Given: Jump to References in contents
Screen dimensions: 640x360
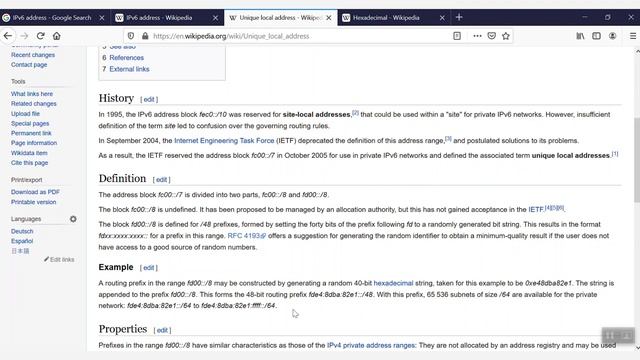Looking at the screenshot, I should click(x=127, y=58).
